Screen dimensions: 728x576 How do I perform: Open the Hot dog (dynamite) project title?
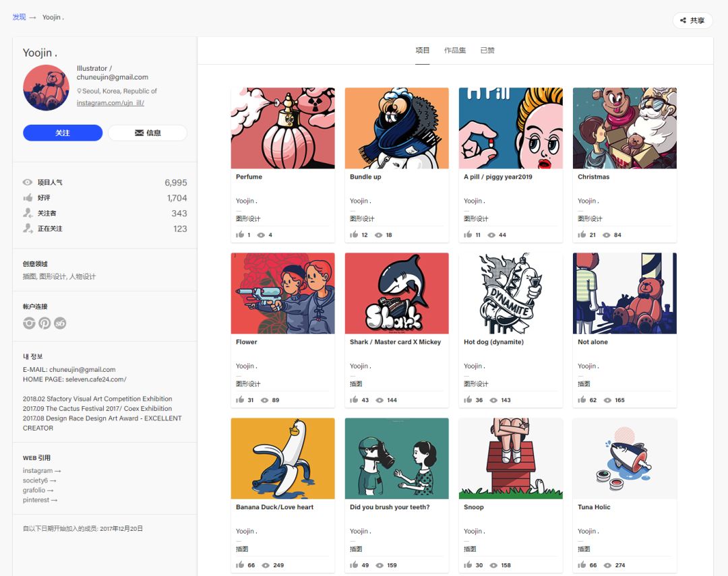coord(493,342)
